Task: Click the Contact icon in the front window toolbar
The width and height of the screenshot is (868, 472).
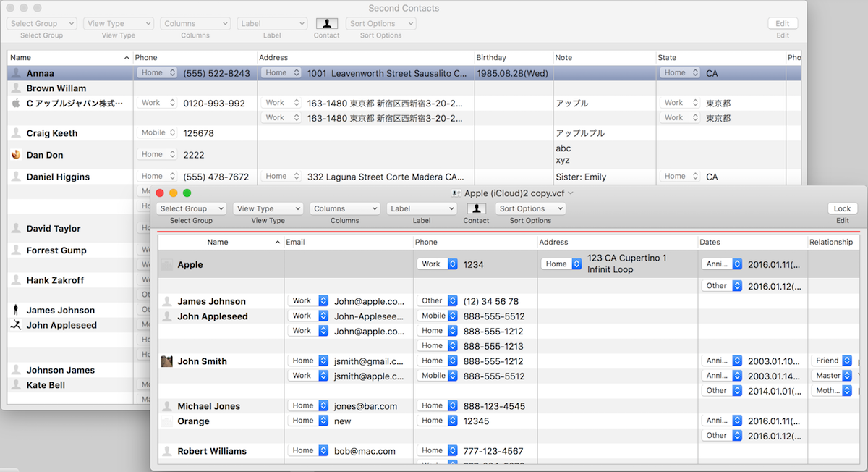Action: [476, 208]
